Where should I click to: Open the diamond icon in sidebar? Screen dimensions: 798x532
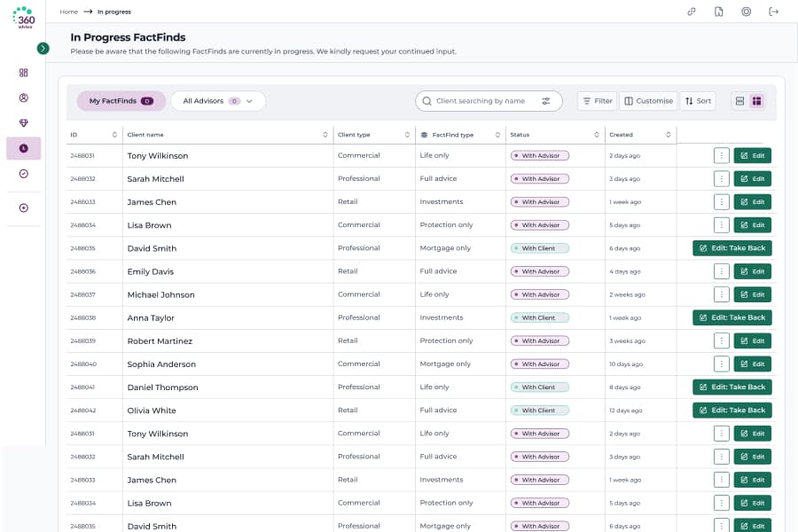pos(23,122)
